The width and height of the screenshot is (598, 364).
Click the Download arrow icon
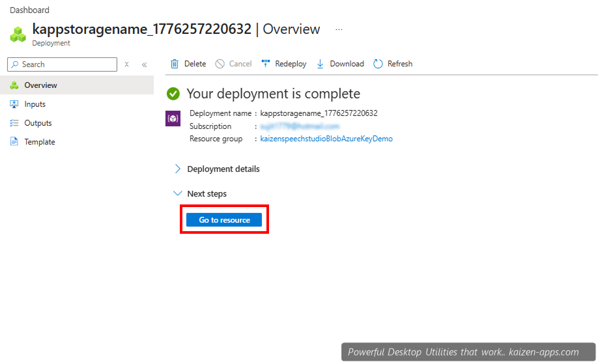[x=320, y=64]
